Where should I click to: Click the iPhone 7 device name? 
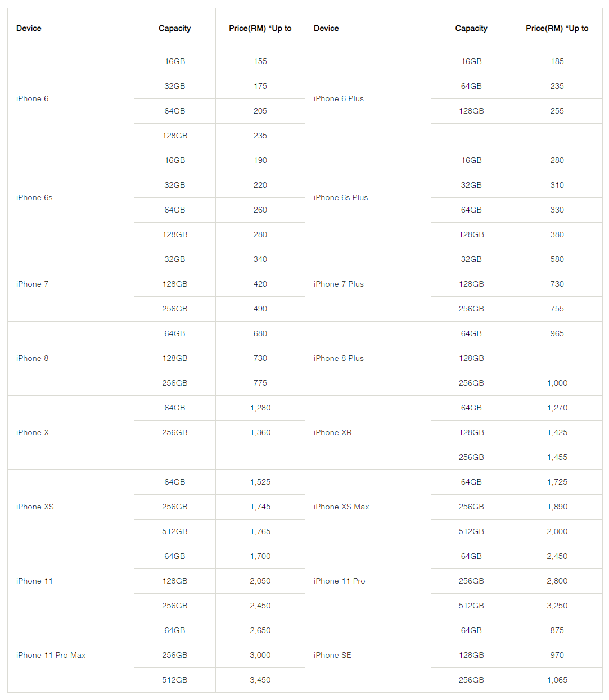(33, 284)
